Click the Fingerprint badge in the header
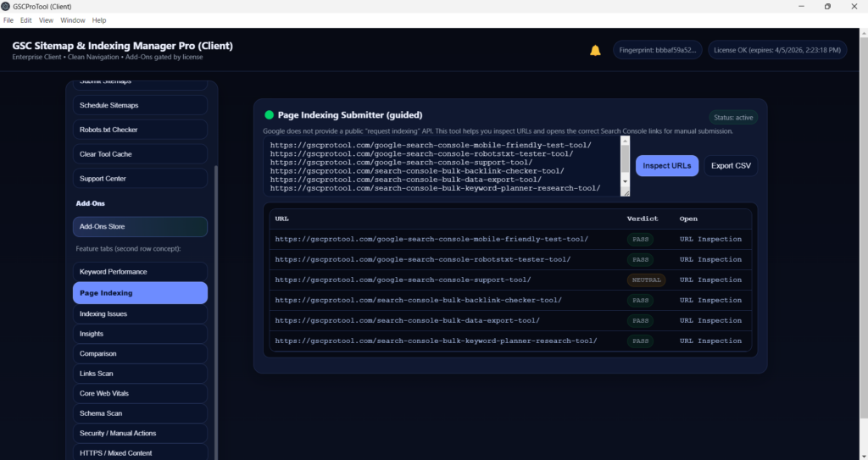This screenshot has width=868, height=460. point(658,50)
